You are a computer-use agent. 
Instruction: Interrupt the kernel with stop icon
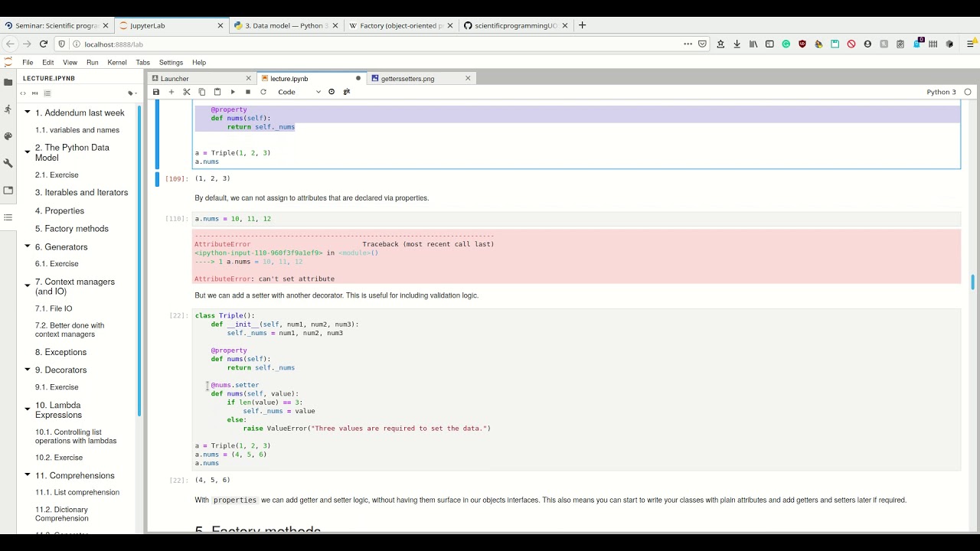[248, 92]
